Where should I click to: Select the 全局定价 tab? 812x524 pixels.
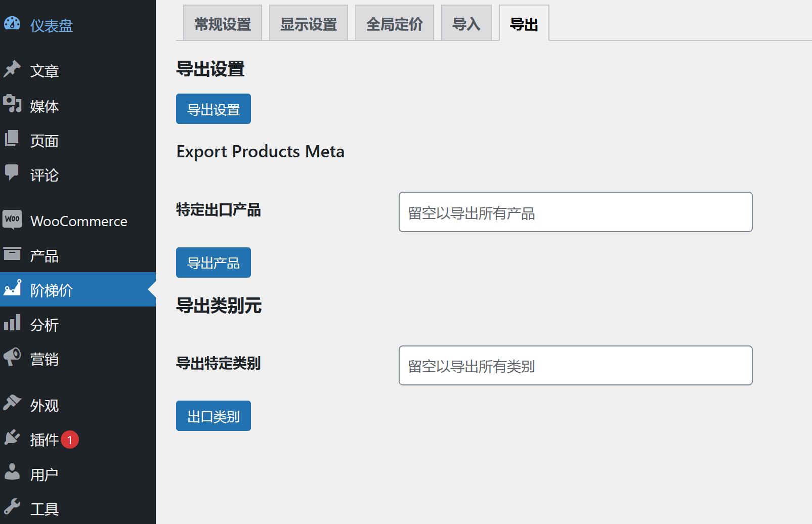(x=395, y=24)
